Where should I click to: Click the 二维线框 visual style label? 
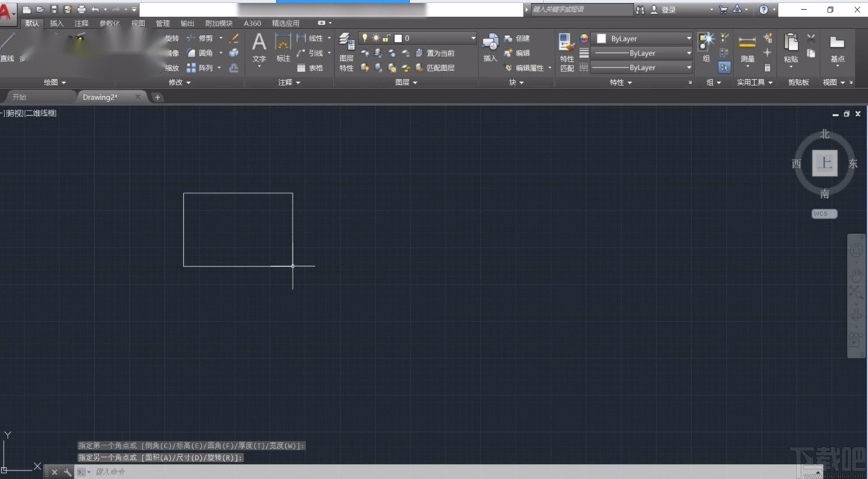coord(41,113)
